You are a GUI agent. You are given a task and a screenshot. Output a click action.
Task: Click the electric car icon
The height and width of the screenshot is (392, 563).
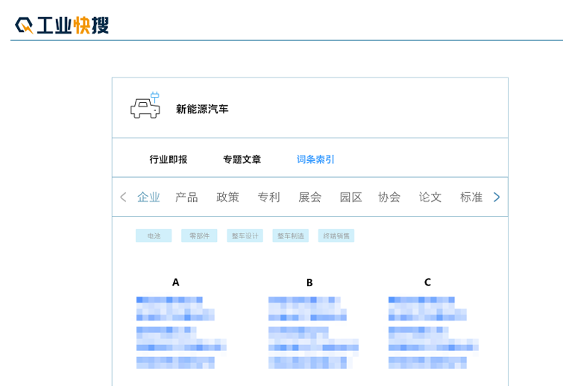click(x=145, y=107)
